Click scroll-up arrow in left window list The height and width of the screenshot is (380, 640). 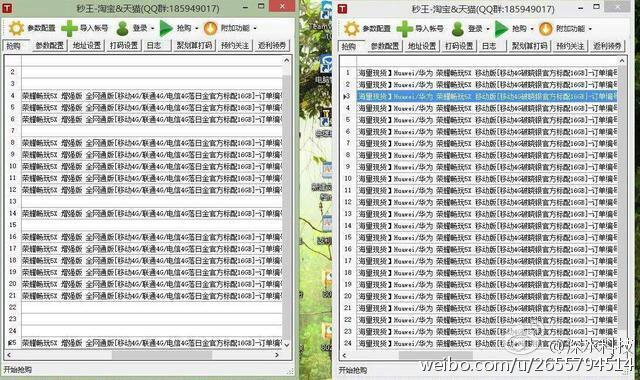pyautogui.click(x=287, y=60)
